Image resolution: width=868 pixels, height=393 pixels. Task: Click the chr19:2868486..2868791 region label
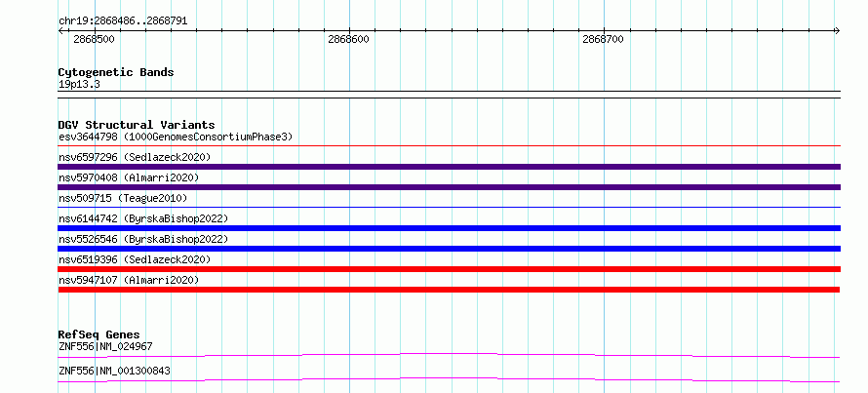pos(123,21)
